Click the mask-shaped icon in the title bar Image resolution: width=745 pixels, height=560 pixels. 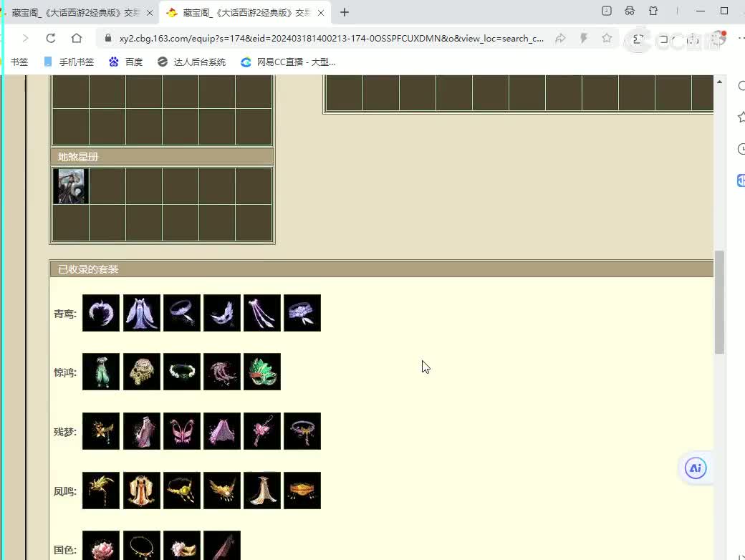[x=630, y=11]
